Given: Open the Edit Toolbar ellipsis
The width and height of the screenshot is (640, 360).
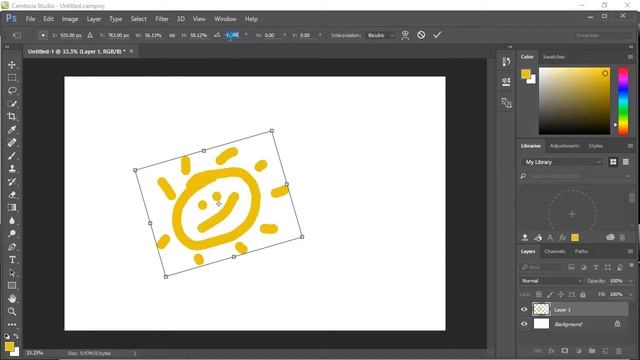Looking at the screenshot, I should tap(12, 324).
